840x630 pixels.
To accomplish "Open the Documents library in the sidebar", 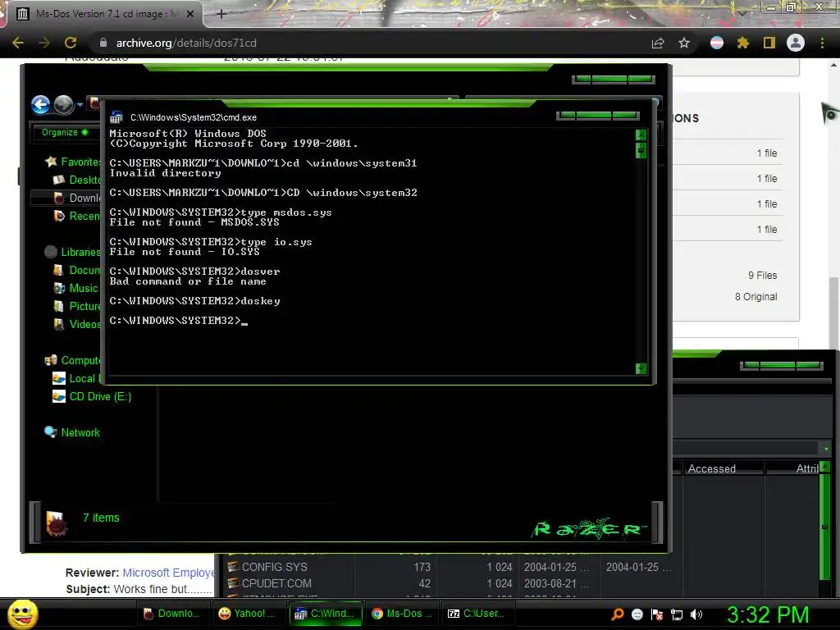I will tap(78, 270).
